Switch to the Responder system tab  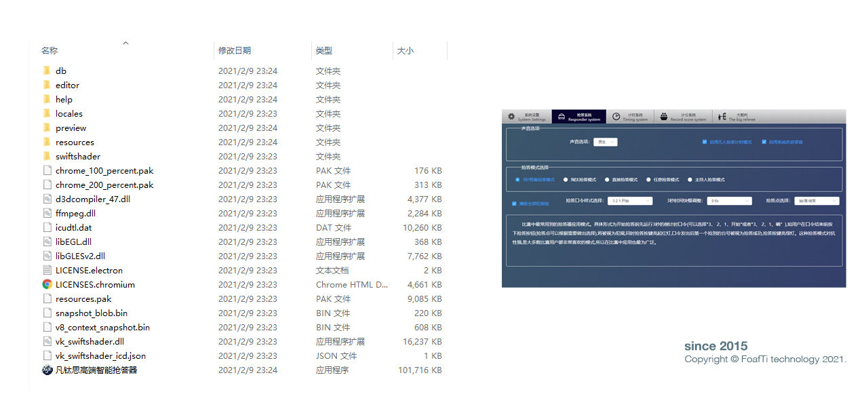pos(578,117)
